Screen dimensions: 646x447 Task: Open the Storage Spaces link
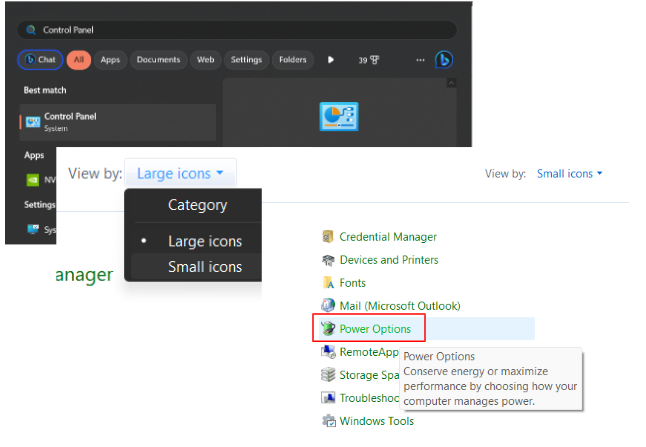point(369,375)
